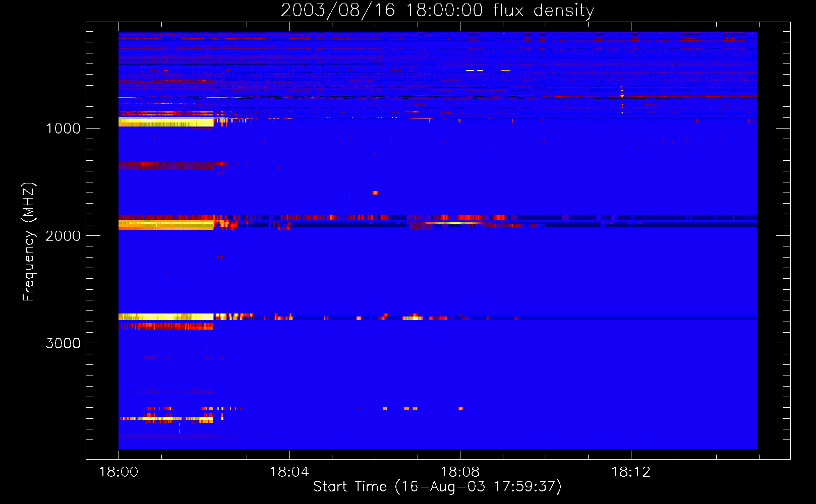Click the plot title '2003/08/16 18:00:00 flux density'
Viewport: 816px width, 504px height.
tap(437, 11)
